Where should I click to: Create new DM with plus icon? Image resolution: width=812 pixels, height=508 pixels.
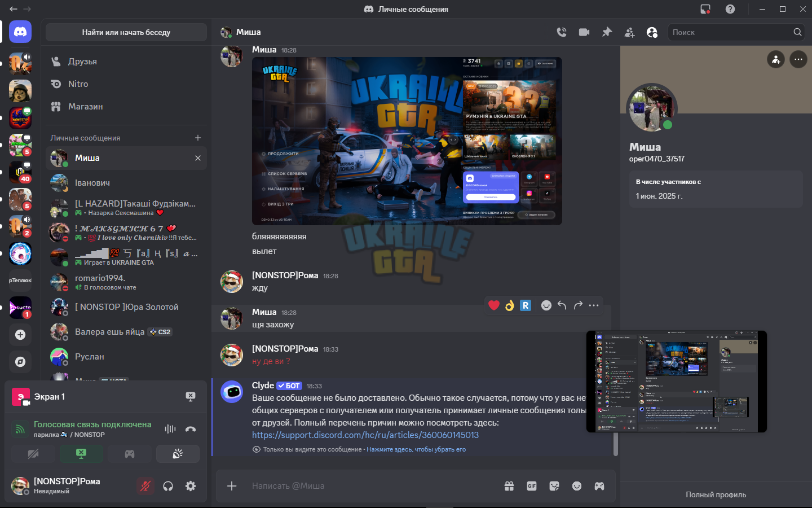(x=198, y=138)
